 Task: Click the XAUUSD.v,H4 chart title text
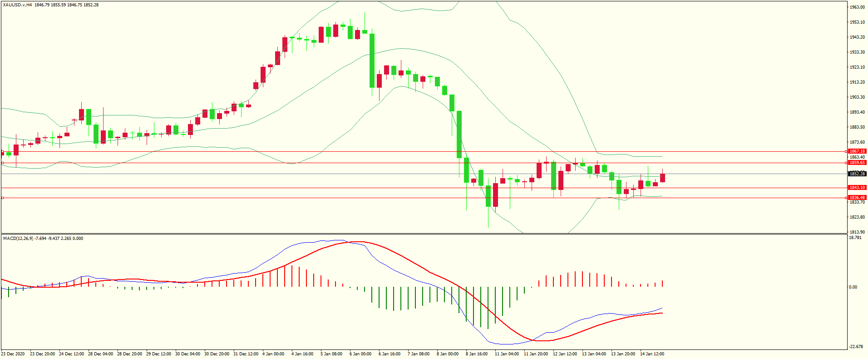17,5
